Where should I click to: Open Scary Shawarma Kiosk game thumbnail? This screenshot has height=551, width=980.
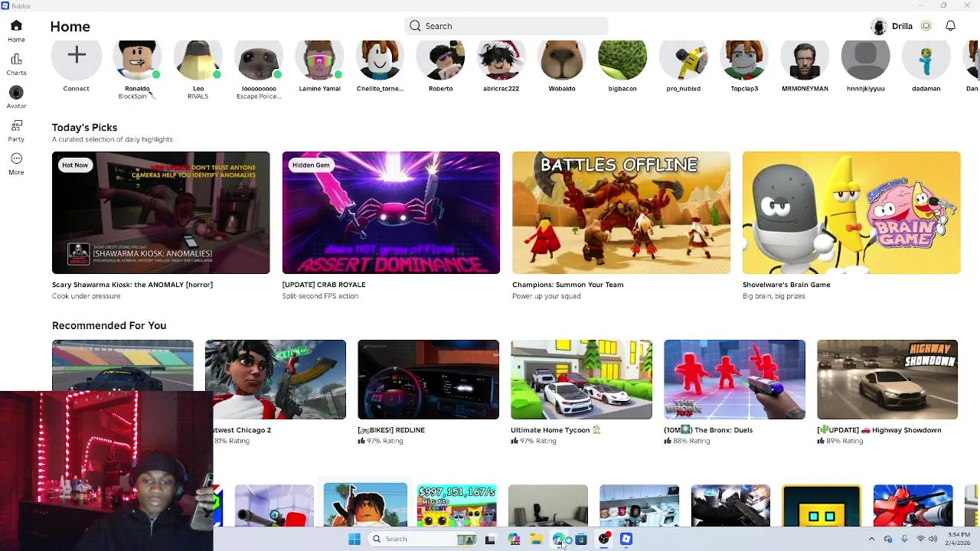click(161, 213)
